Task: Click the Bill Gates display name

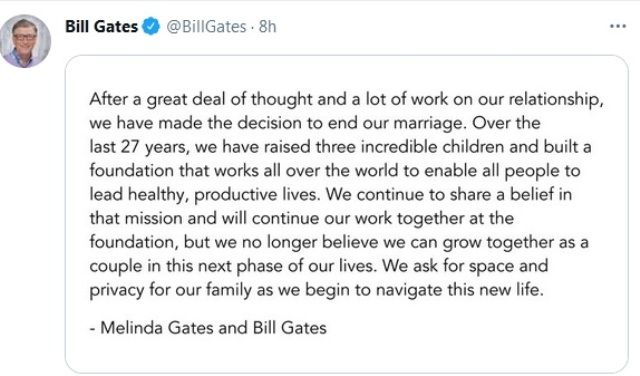Action: [102, 27]
